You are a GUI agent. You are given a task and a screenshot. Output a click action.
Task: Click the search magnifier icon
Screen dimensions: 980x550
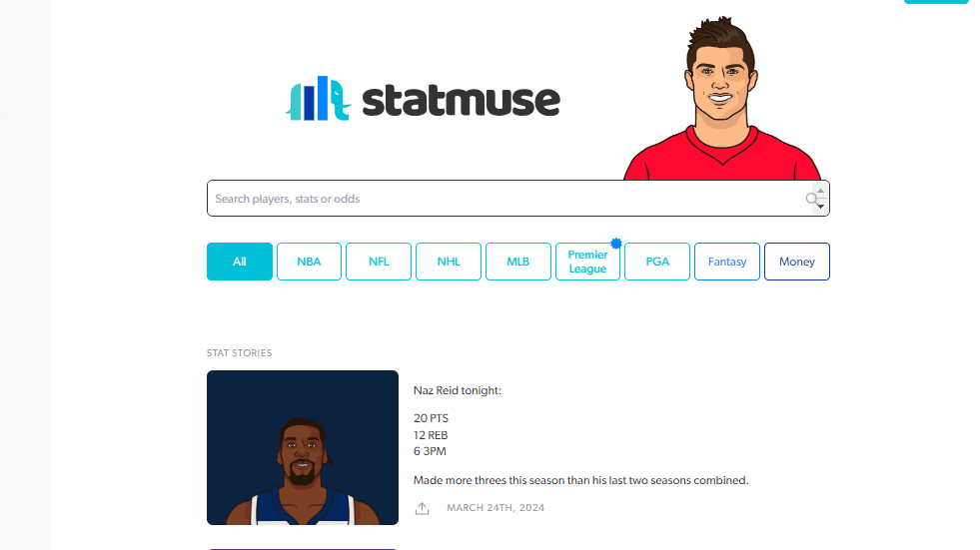tap(811, 199)
